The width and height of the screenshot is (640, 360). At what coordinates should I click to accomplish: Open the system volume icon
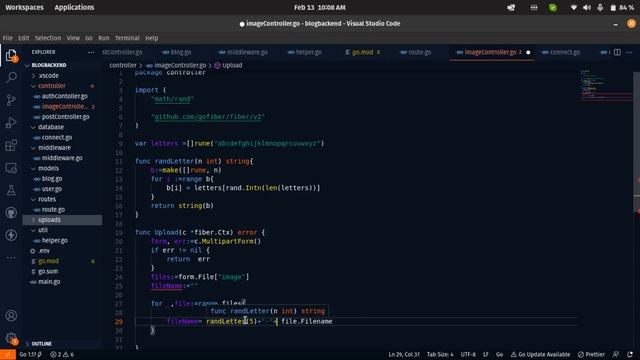[x=587, y=7]
